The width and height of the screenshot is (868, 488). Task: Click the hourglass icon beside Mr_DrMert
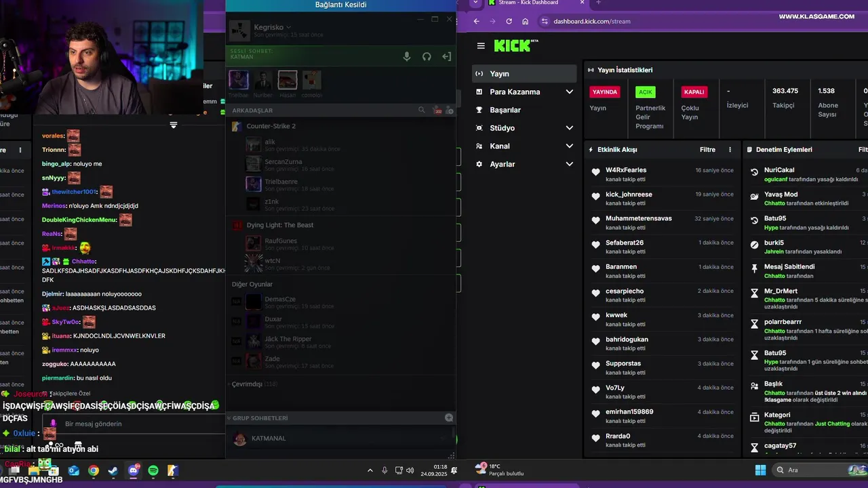pos(754,293)
